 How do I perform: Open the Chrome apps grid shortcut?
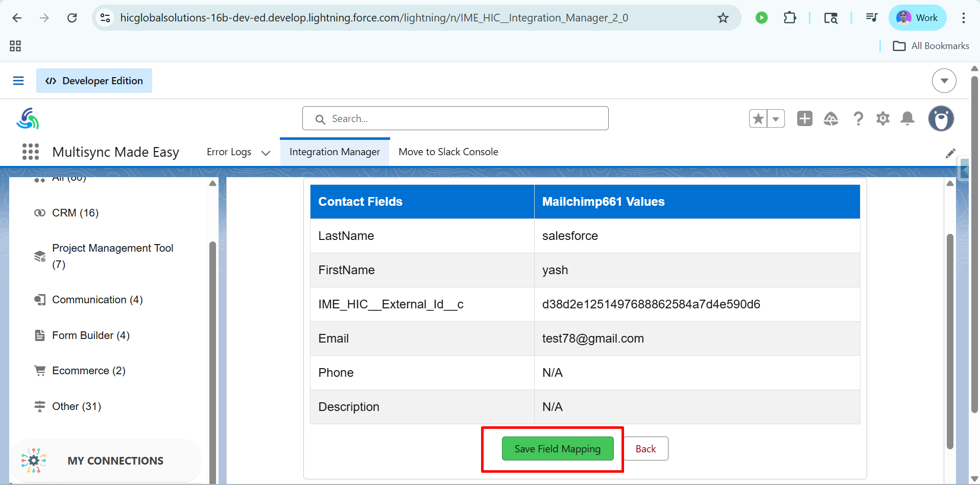click(15, 46)
